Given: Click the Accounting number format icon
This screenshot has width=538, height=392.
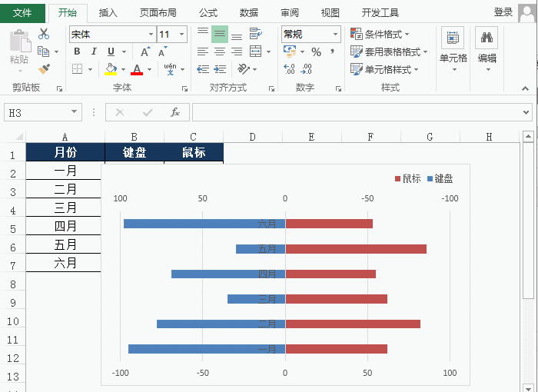Looking at the screenshot, I should pos(290,51).
